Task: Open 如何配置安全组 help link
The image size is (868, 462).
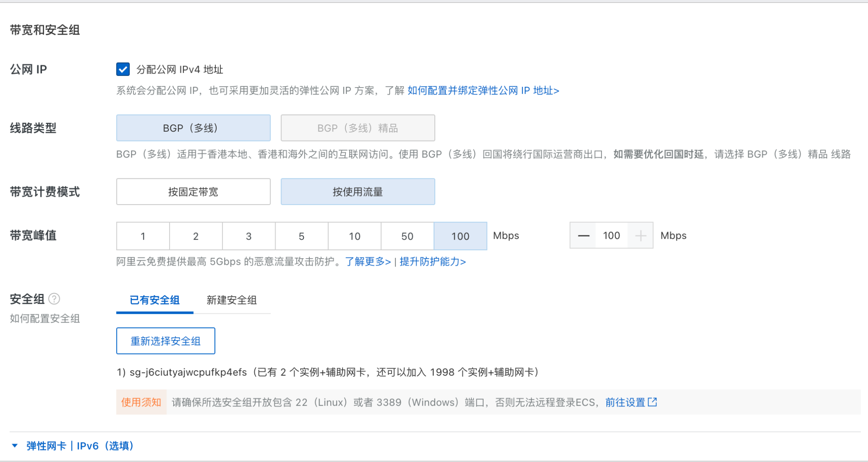Action: click(x=45, y=318)
